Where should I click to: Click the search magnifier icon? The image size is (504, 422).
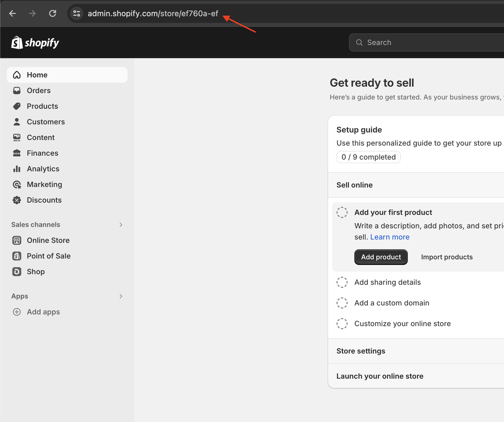coord(359,42)
